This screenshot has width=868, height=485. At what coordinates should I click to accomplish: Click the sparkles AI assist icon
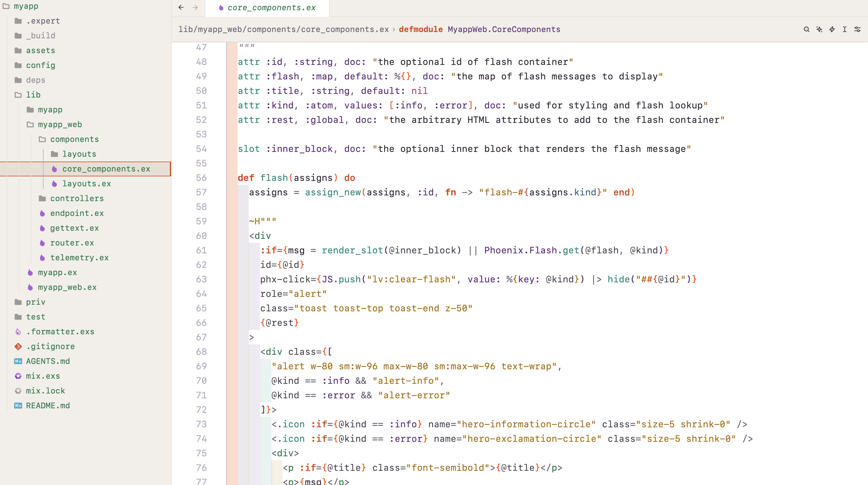(x=819, y=29)
